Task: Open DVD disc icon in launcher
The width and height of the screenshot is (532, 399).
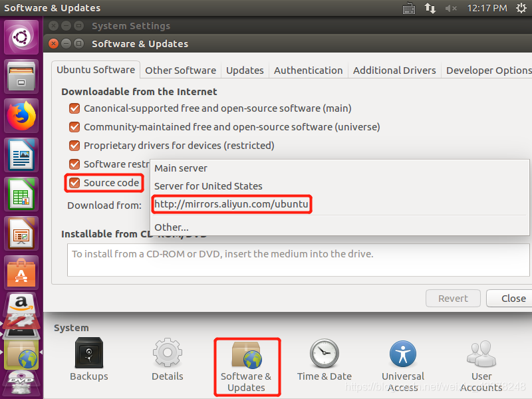Action: (21, 383)
